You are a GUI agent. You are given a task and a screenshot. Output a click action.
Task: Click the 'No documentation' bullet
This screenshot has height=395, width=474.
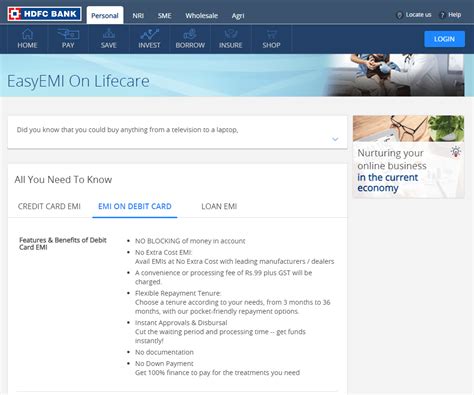pos(164,352)
